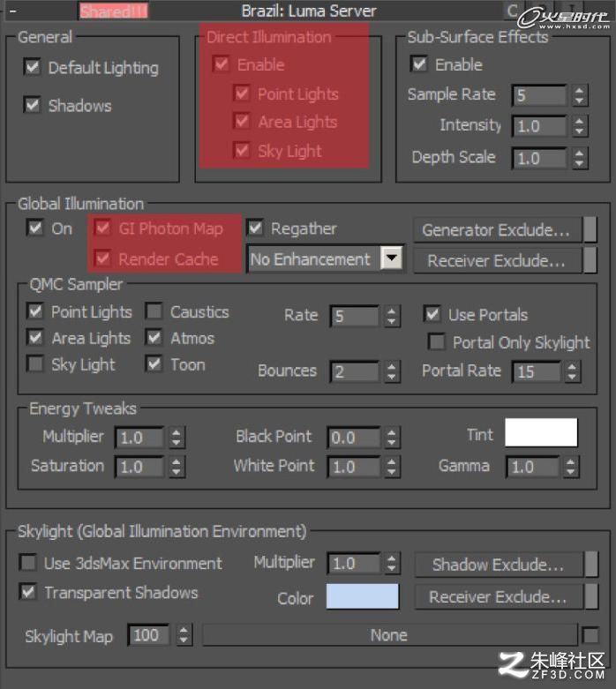Viewport: 616px width, 689px height.
Task: Click the Intensity spinner arrows
Action: pos(580,126)
